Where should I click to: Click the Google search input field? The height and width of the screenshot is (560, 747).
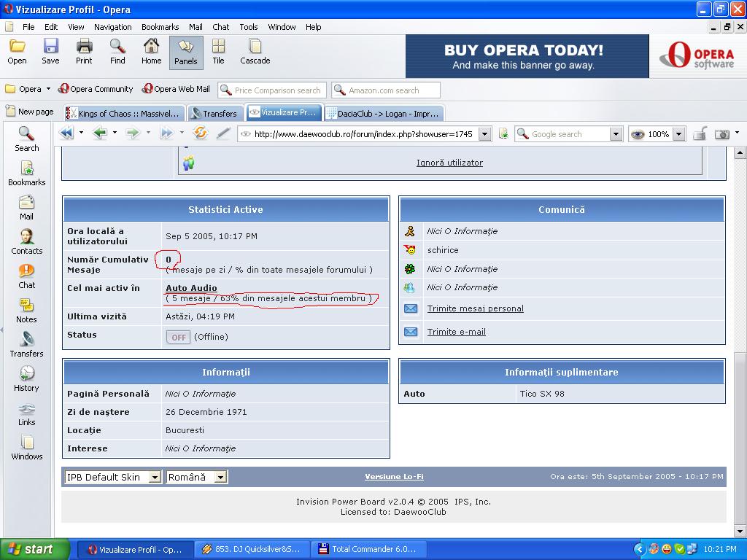point(570,134)
